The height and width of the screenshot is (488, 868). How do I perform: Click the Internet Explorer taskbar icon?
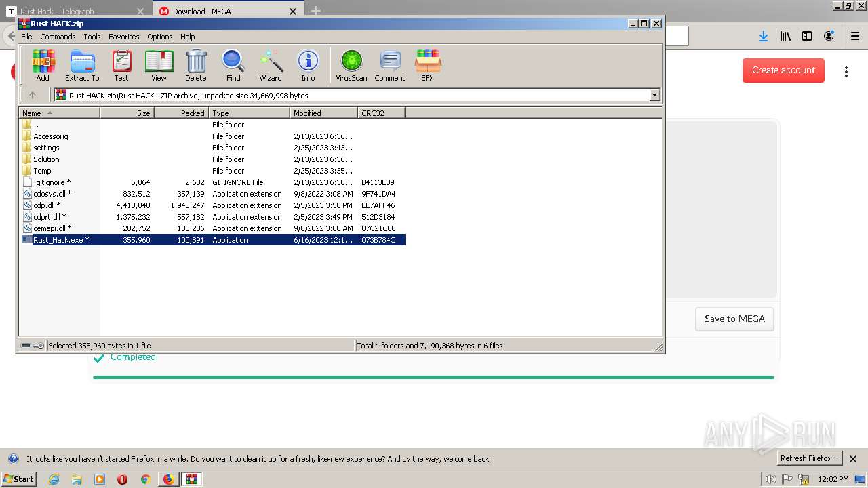[54, 479]
